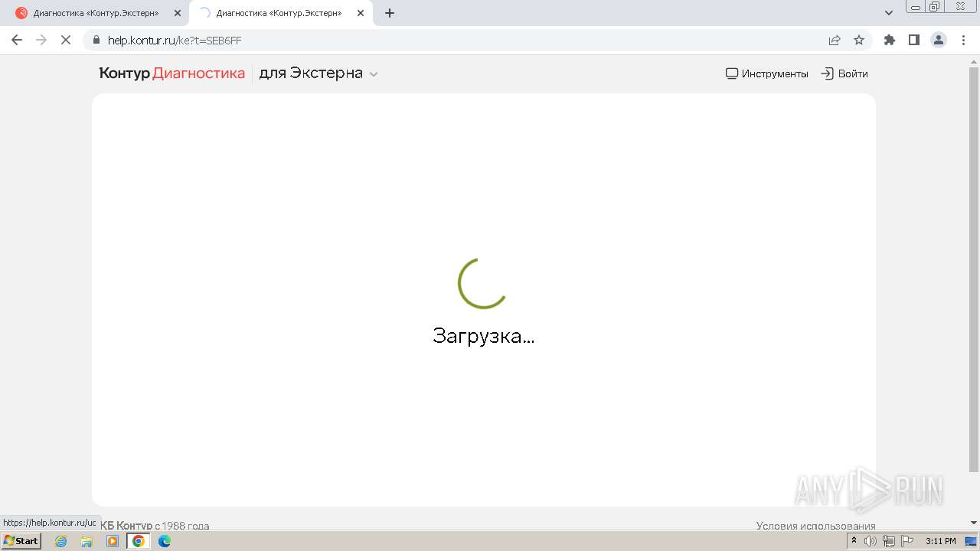
Task: Open the network tray icon
Action: pos(889,541)
